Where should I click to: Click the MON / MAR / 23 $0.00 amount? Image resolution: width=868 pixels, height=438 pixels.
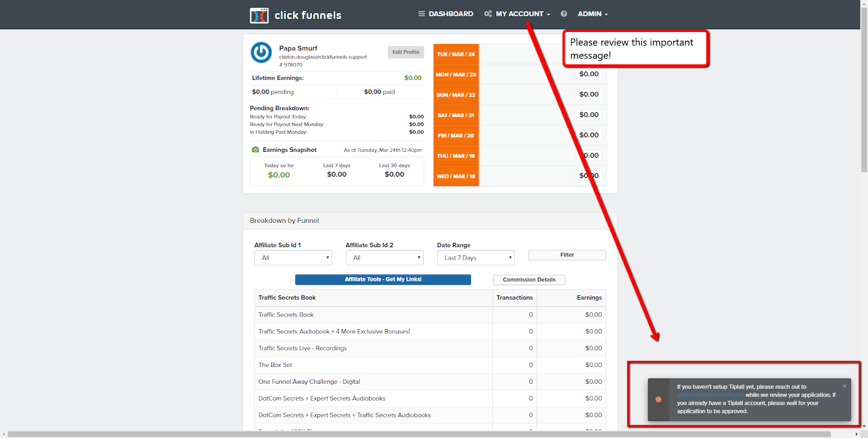click(x=589, y=74)
